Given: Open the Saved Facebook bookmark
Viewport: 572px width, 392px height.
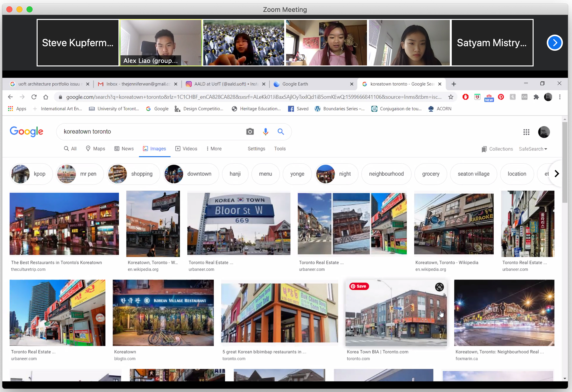Looking at the screenshot, I should [x=298, y=109].
